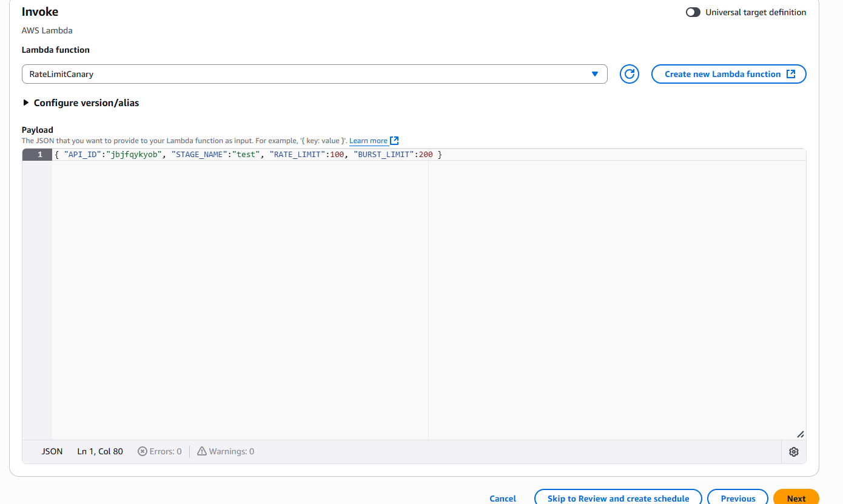Screen dimensions: 843x504
Task: Click the Invoke heading
Action: pos(40,12)
